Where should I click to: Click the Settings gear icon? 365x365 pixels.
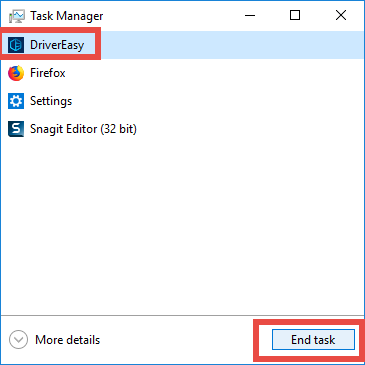[x=16, y=101]
